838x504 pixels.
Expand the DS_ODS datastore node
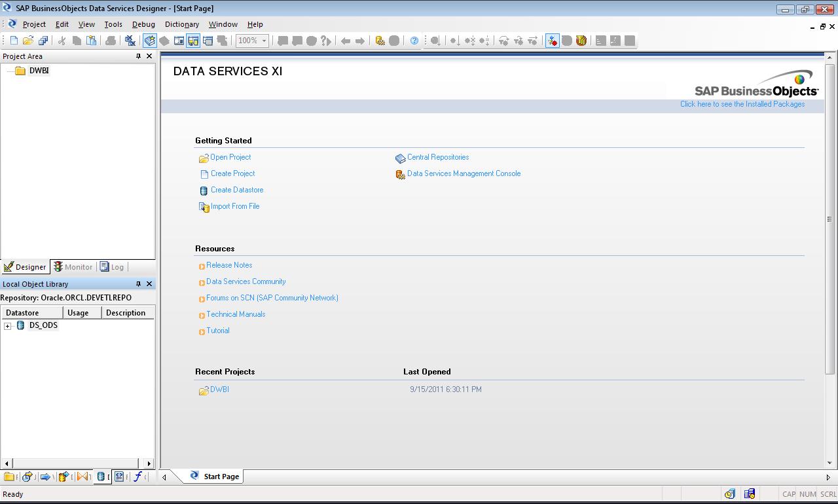[x=8, y=326]
